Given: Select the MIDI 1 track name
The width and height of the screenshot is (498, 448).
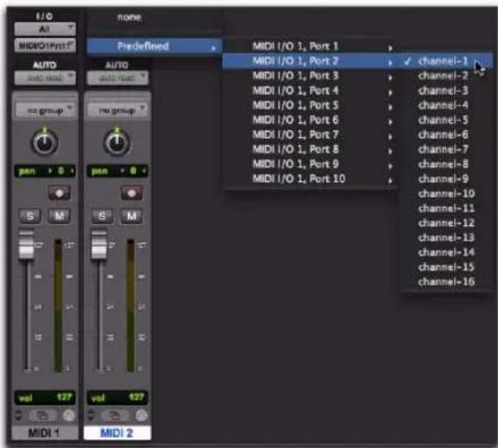Looking at the screenshot, I should point(45,432).
